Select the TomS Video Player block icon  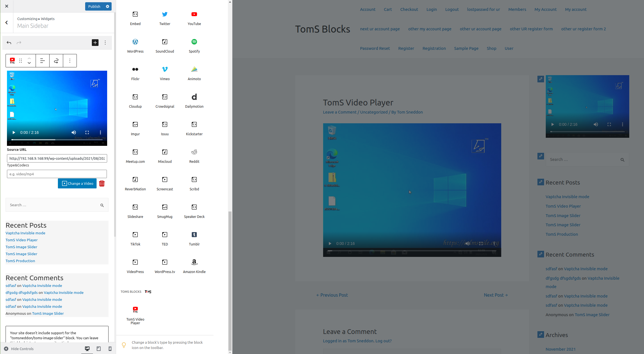[x=135, y=310]
